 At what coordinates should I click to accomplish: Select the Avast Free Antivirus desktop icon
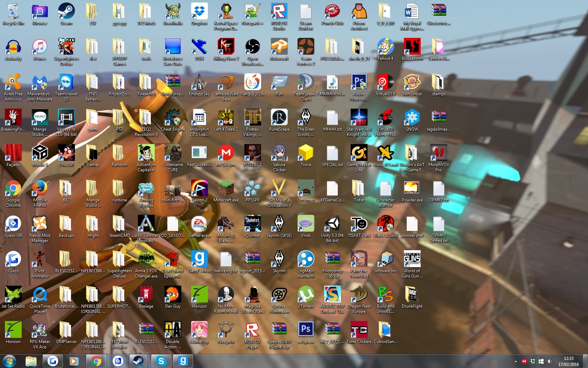click(x=13, y=88)
